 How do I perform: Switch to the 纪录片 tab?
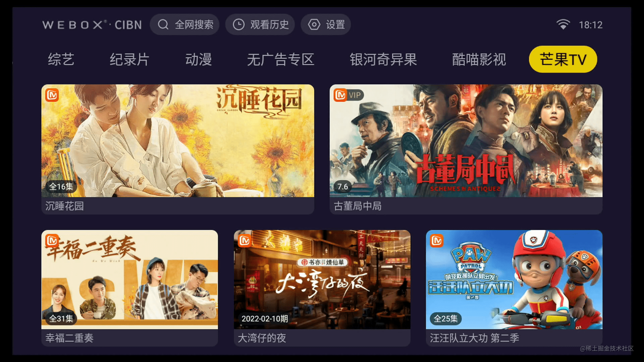click(129, 59)
